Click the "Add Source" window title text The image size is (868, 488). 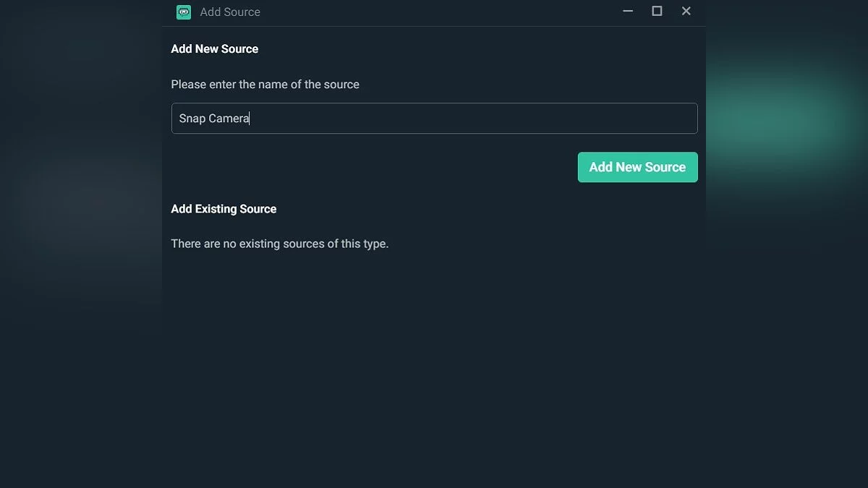(230, 12)
